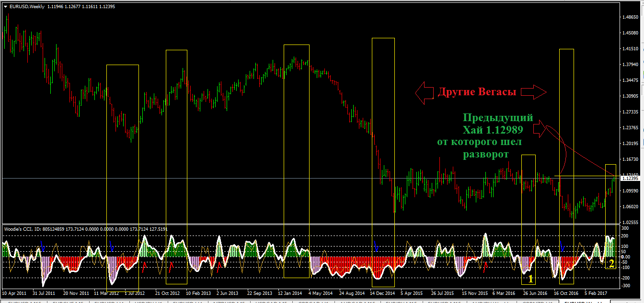Click price scale value 1.06020

pyautogui.click(x=630, y=206)
